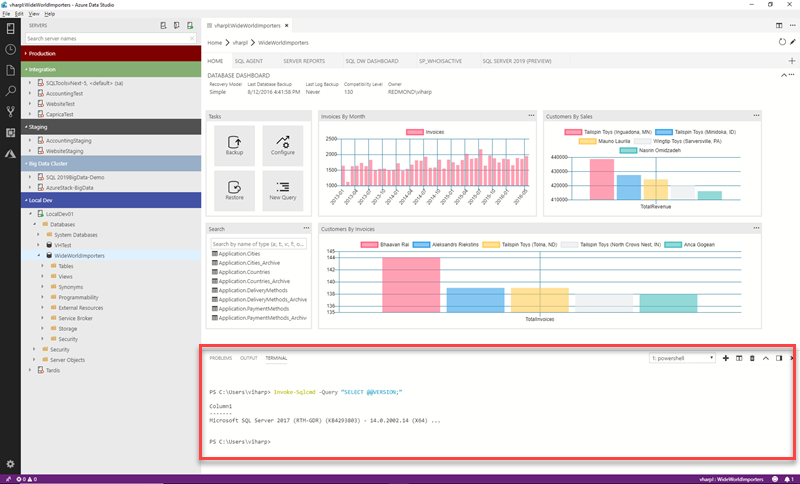This screenshot has height=484, width=800.
Task: Open Task History clock icon
Action: pos(10,49)
